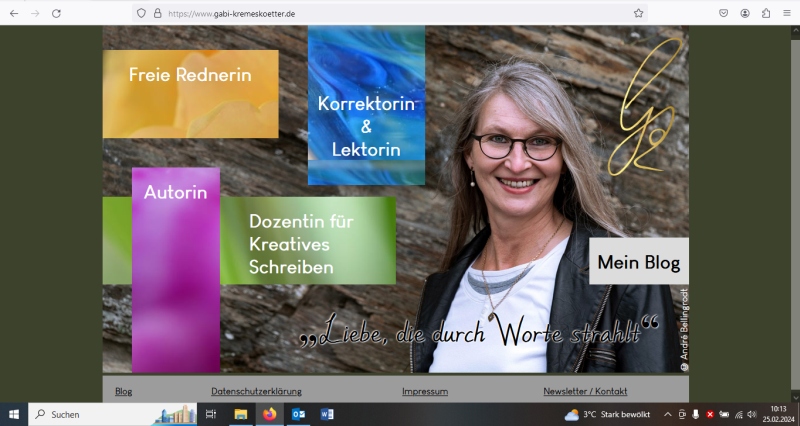Open the Extensions puzzle icon
Screen dimensions: 800x426
pos(766,13)
